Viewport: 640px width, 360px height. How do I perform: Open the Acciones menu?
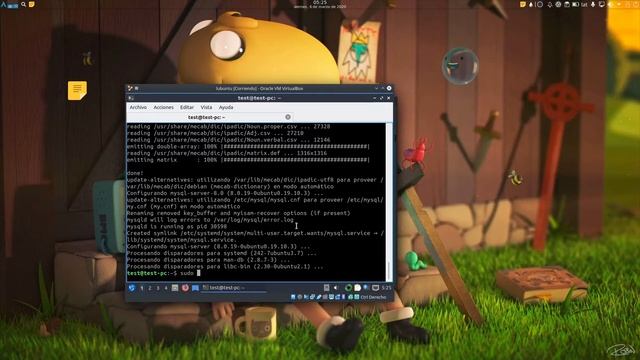coord(163,107)
